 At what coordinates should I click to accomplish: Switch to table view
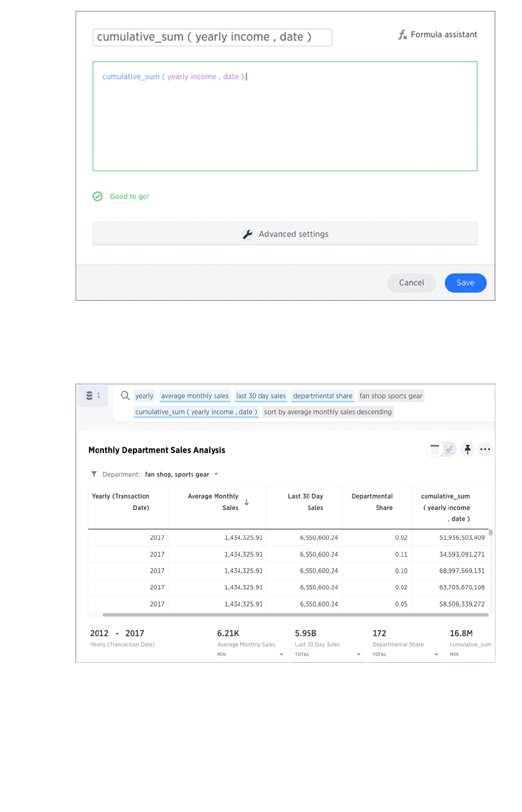(x=435, y=449)
